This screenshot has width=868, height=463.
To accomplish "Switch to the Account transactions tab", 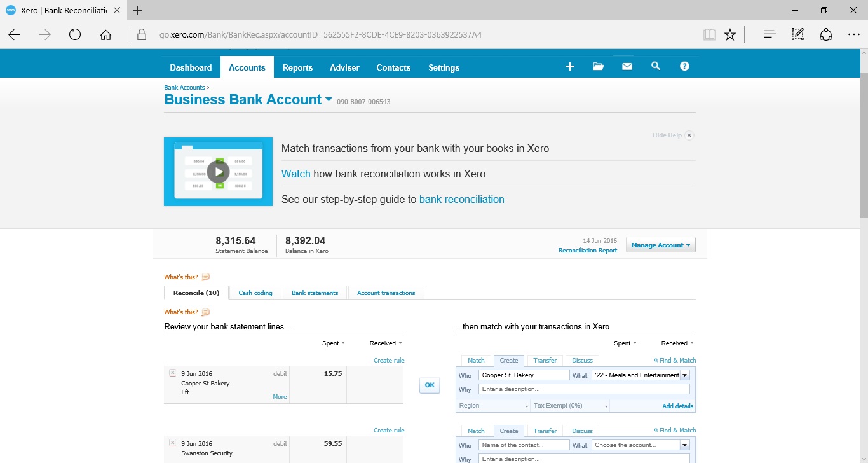I will pyautogui.click(x=386, y=293).
